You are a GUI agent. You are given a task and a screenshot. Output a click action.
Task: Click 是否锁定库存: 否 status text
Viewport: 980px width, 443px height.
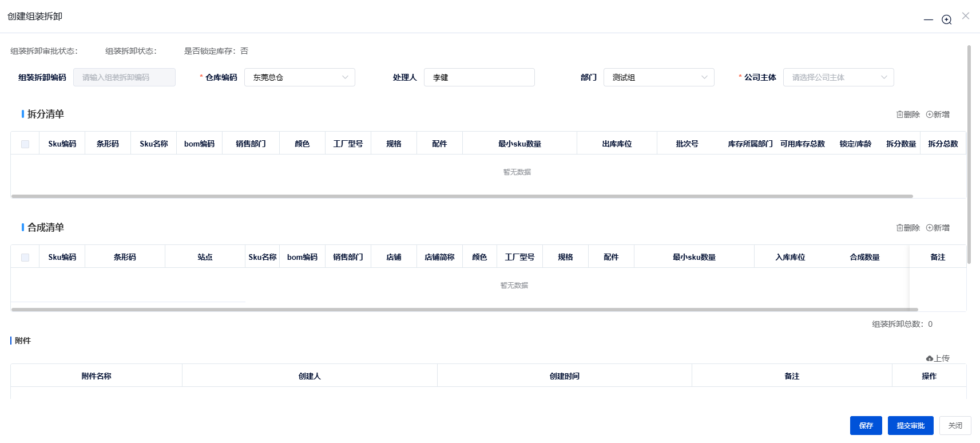216,51
